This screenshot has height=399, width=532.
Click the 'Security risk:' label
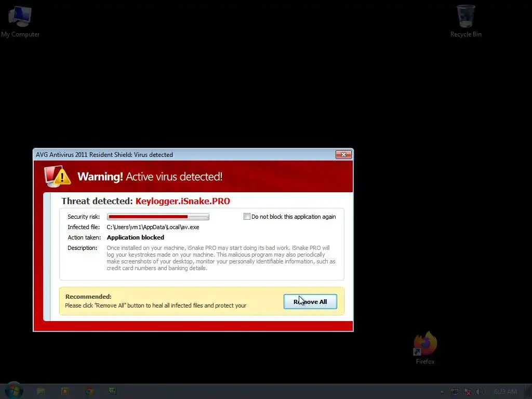pyautogui.click(x=84, y=217)
